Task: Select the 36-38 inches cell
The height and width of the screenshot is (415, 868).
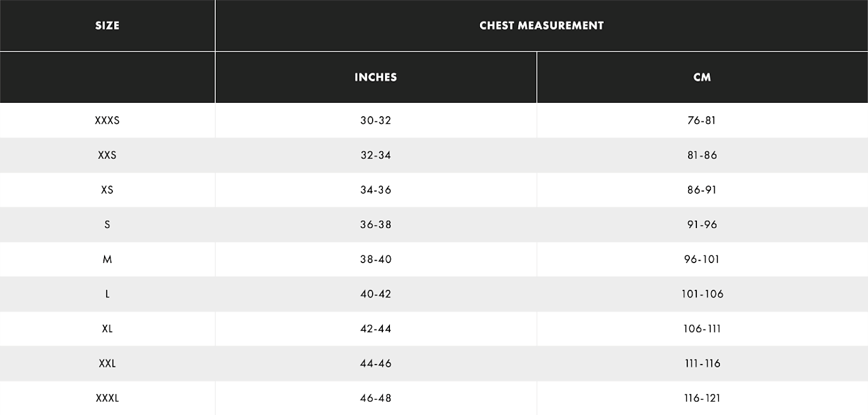Action: point(376,224)
